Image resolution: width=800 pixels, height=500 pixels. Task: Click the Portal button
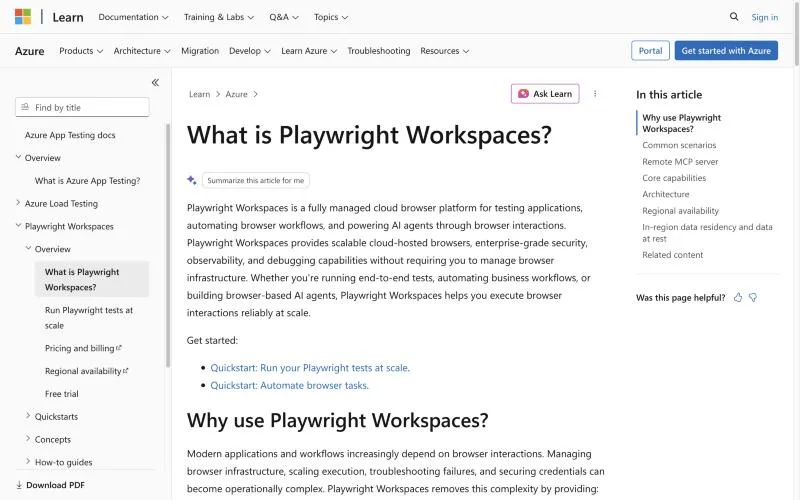(650, 51)
